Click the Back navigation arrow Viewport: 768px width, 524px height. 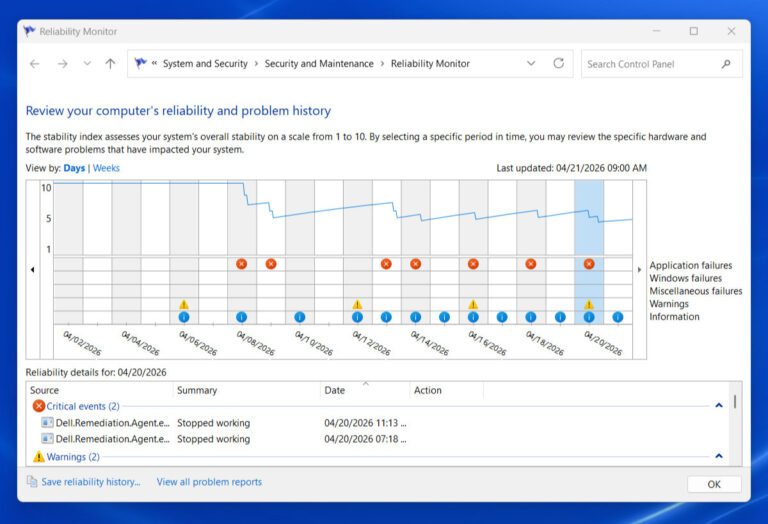(x=35, y=64)
